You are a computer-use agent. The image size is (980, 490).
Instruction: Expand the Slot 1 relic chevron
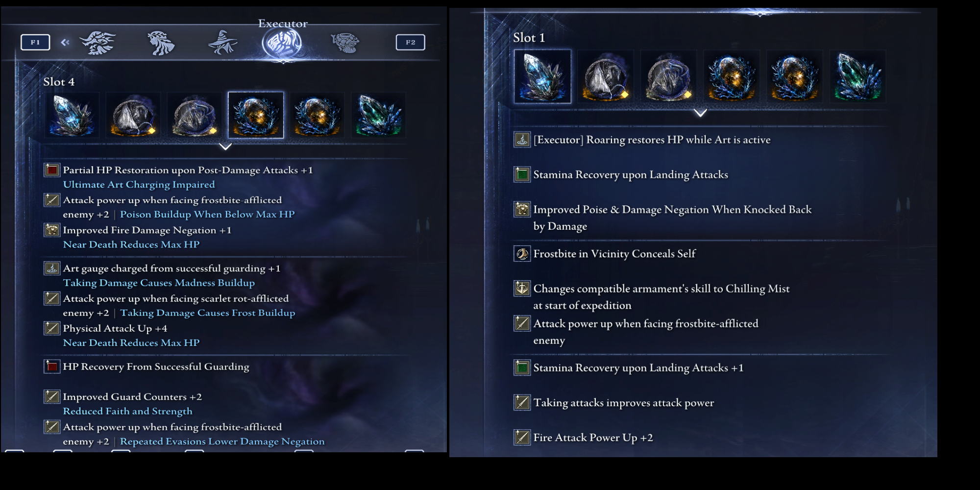(701, 113)
